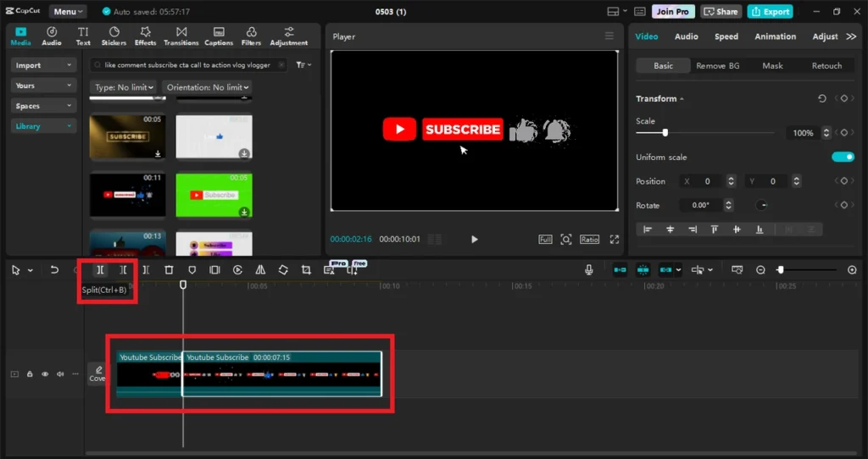Switch to the Animation inspector tab
Screen dimensions: 868x459
775,36
